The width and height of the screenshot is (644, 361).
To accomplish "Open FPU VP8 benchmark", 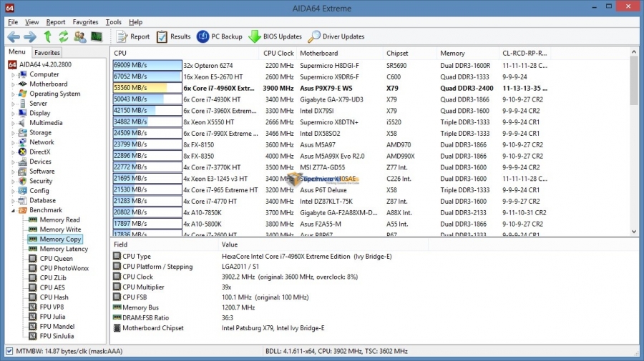I will click(x=52, y=307).
